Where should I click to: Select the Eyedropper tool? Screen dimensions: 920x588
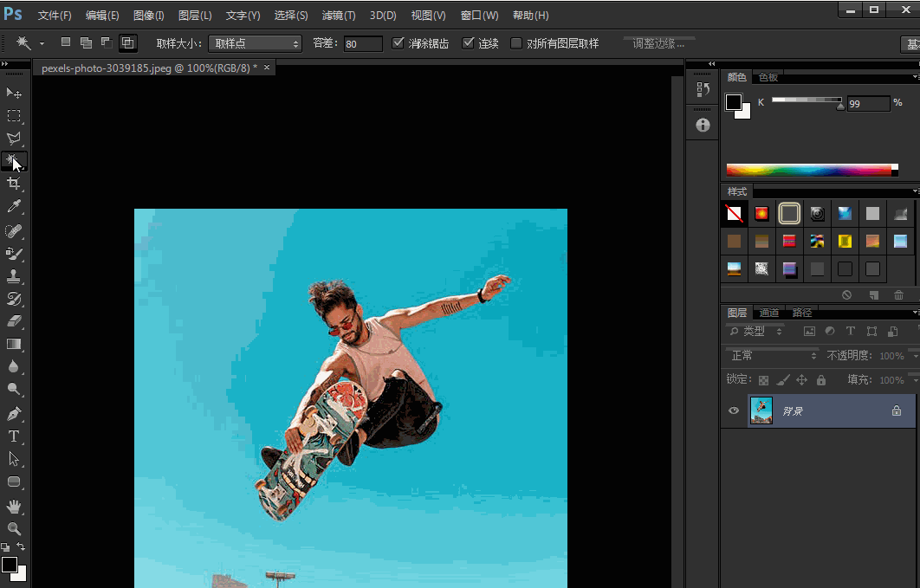(14, 206)
